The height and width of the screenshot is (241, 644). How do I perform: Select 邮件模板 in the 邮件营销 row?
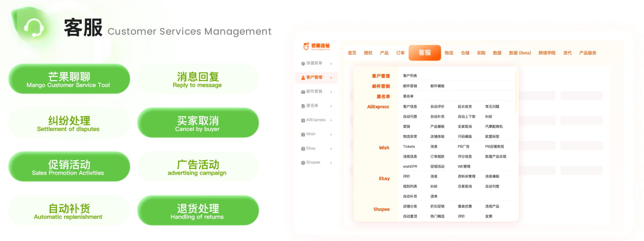[x=437, y=86]
